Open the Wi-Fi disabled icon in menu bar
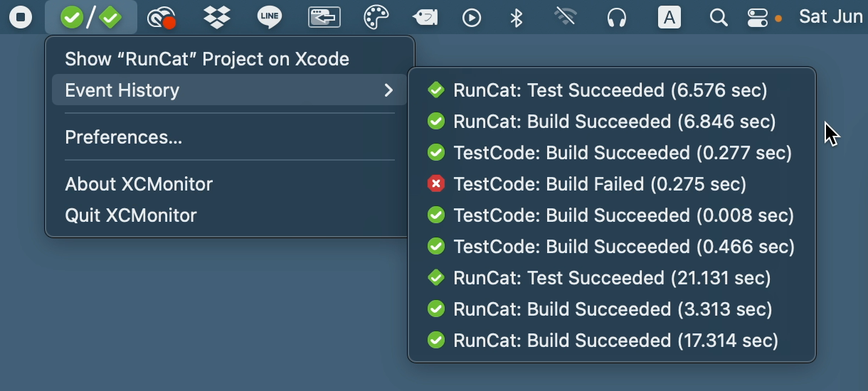 [x=566, y=17]
